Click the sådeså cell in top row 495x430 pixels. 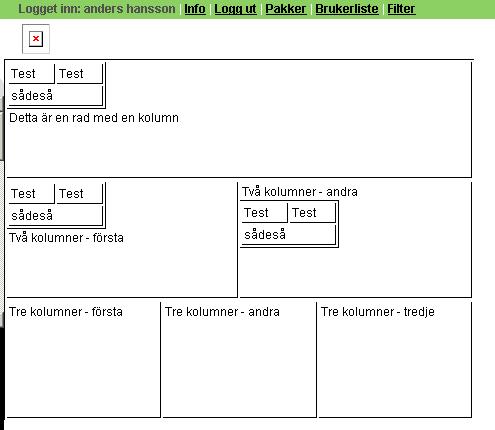(x=55, y=96)
